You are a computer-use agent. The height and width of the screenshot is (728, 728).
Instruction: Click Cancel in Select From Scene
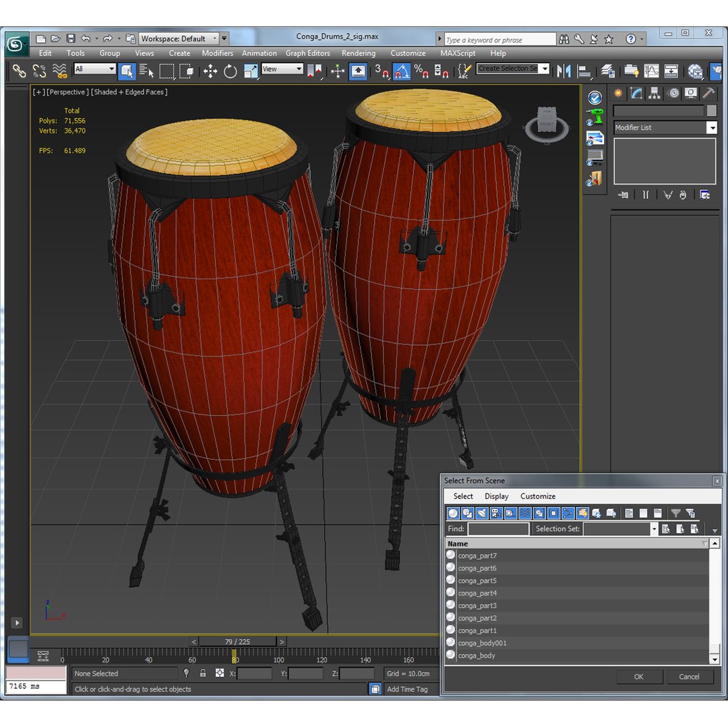pos(689,677)
